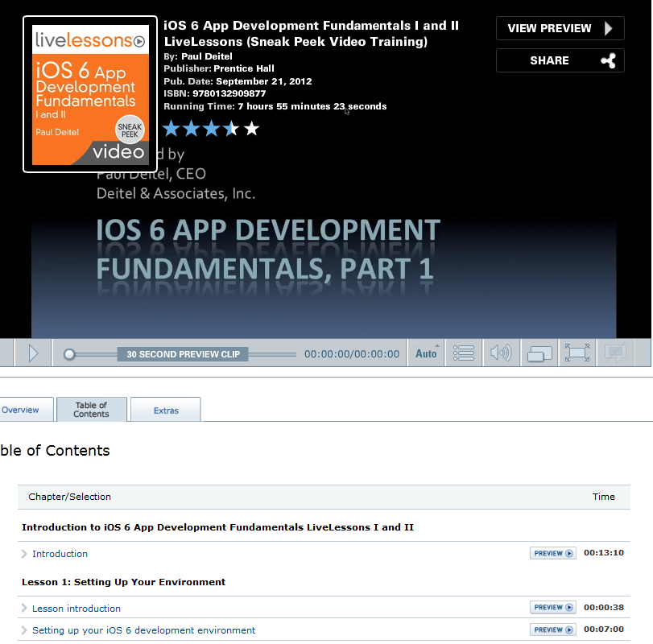Expand the Lesson introduction row chevron

(24, 609)
